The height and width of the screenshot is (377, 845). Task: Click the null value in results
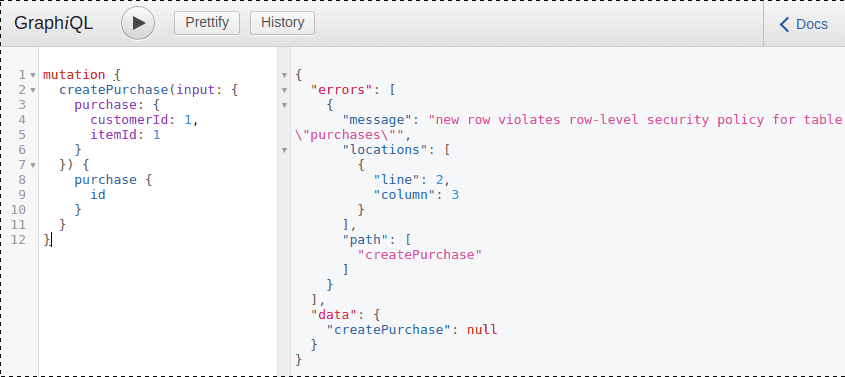[x=482, y=330]
